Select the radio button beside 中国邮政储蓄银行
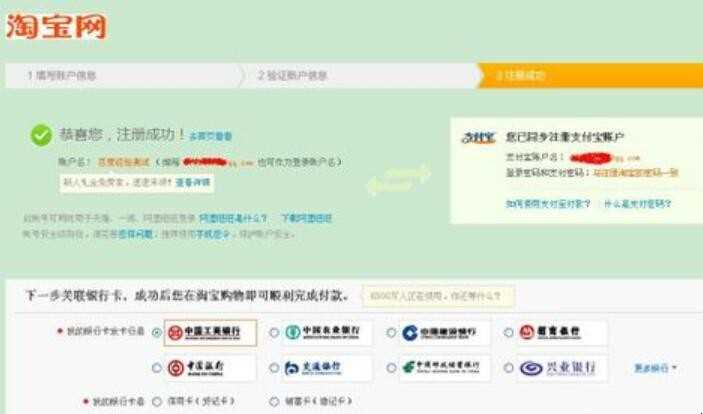This screenshot has width=703, height=414. coord(391,368)
